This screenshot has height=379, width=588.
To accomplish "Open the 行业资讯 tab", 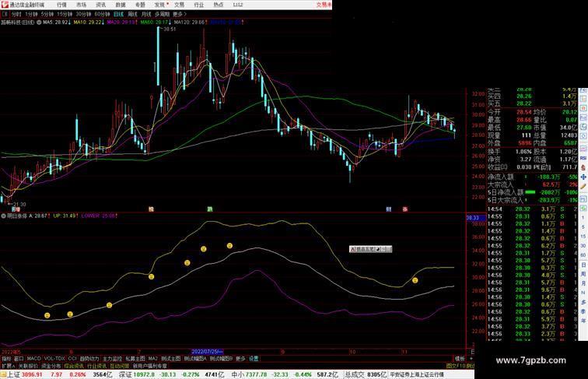I will pos(96,366).
